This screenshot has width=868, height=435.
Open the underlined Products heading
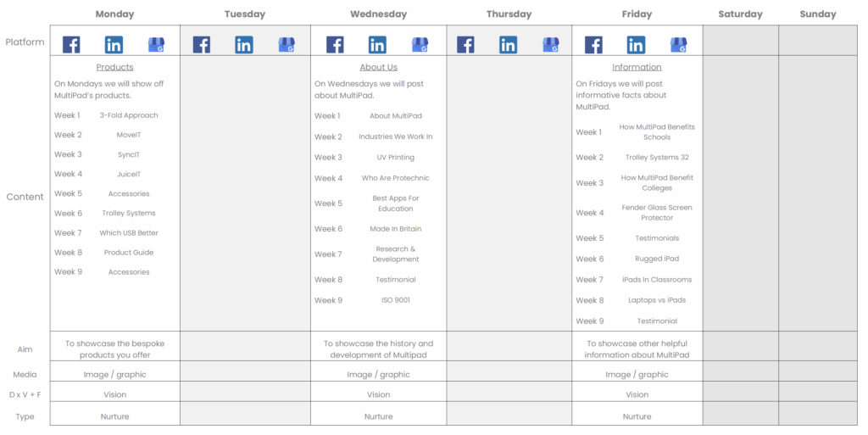pos(114,67)
